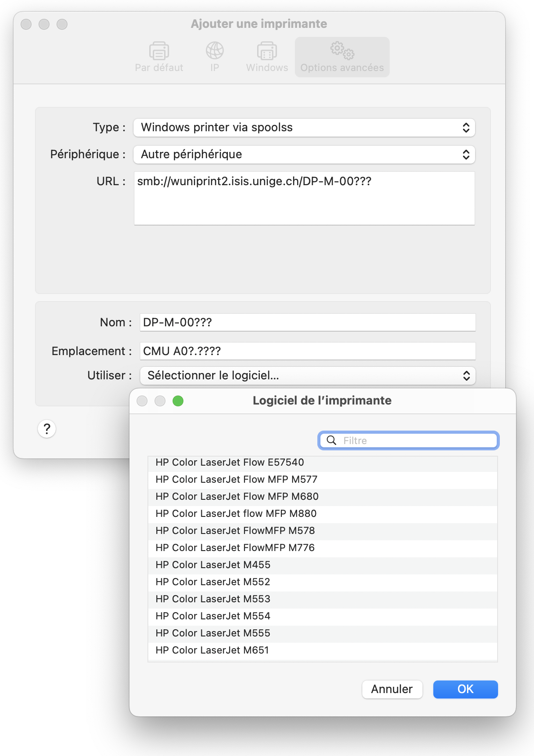This screenshot has height=756, width=534.
Task: Choose HP Color LaserJet M455 driver
Action: (x=322, y=565)
